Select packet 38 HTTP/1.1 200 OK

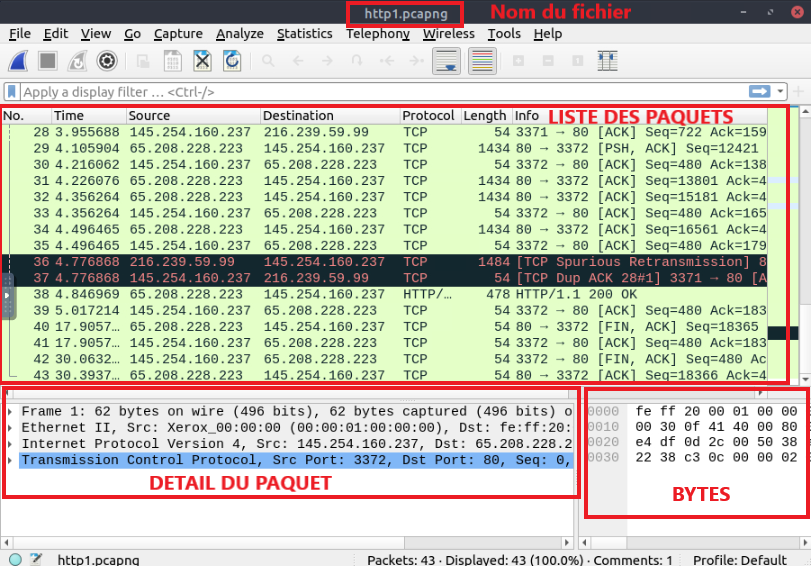384,294
